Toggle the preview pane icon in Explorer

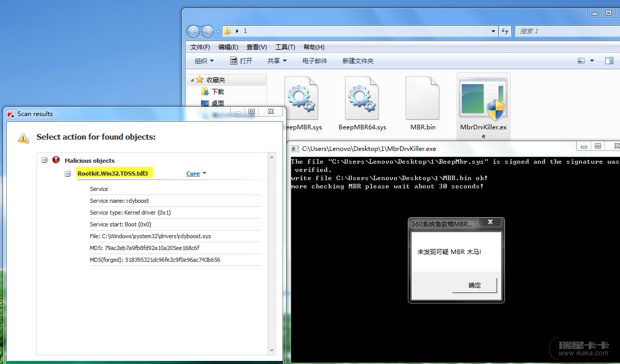(x=609, y=61)
